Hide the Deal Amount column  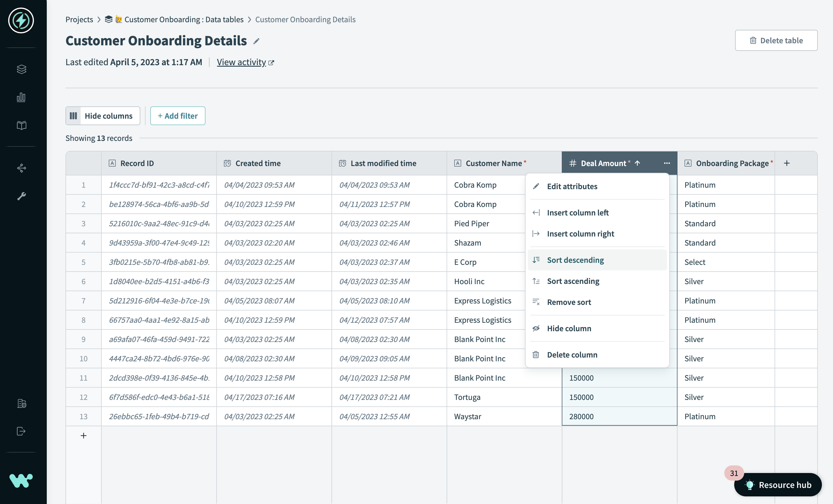[569, 329]
